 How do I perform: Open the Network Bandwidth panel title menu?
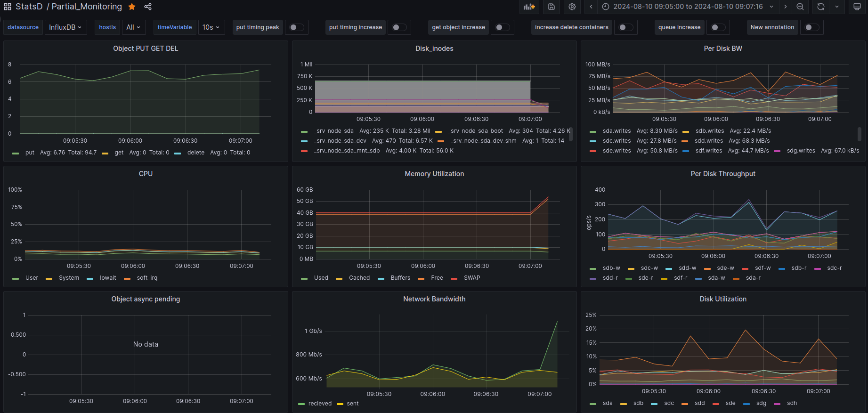coord(434,299)
